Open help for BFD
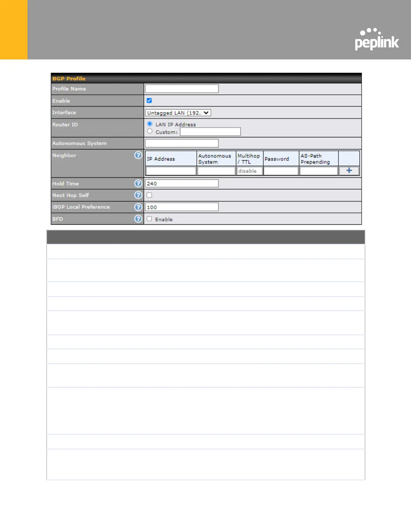411x532 pixels. click(x=138, y=219)
